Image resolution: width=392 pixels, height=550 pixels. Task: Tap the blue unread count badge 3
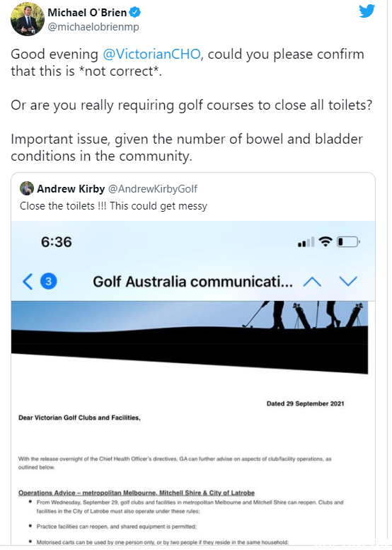click(x=49, y=281)
